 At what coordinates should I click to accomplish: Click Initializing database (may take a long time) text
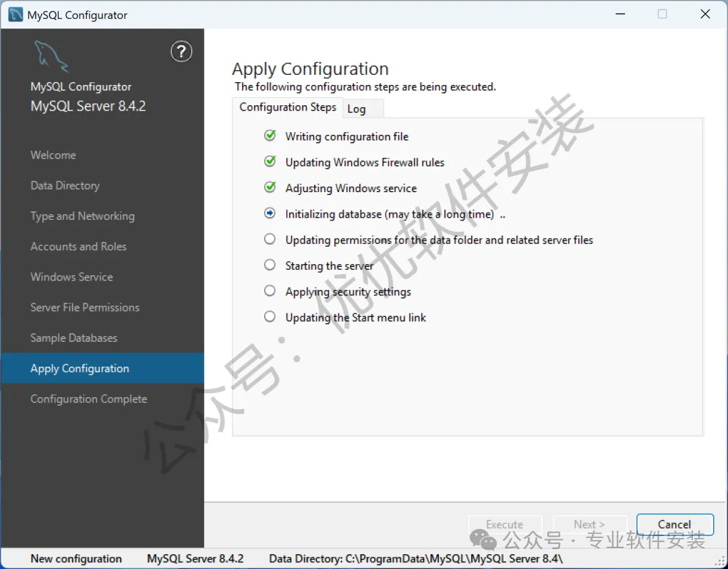point(390,214)
